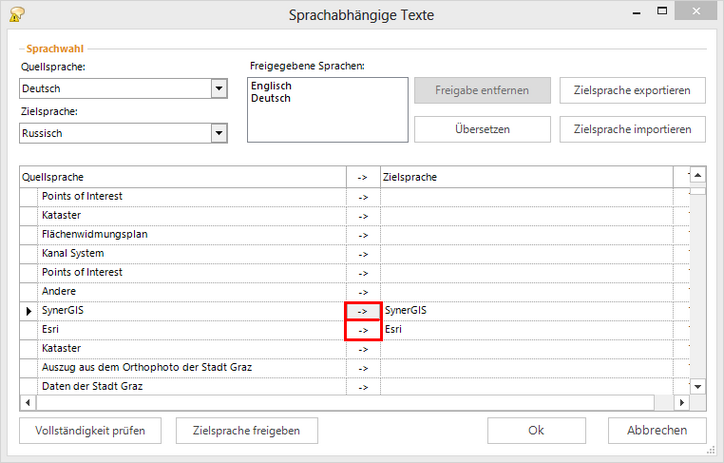This screenshot has height=463, width=724.
Task: Open the Quellsprache dropdown
Action: [x=219, y=90]
